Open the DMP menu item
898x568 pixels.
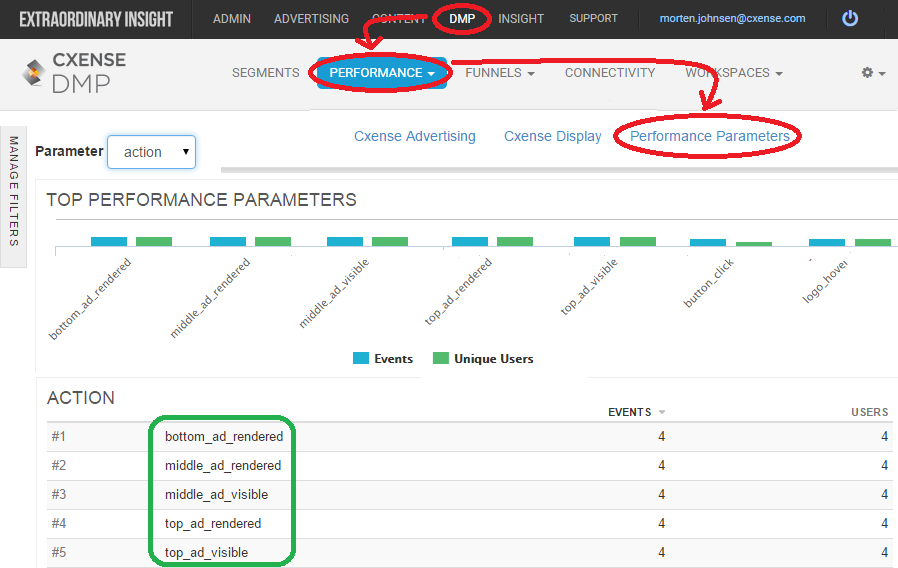(x=462, y=19)
